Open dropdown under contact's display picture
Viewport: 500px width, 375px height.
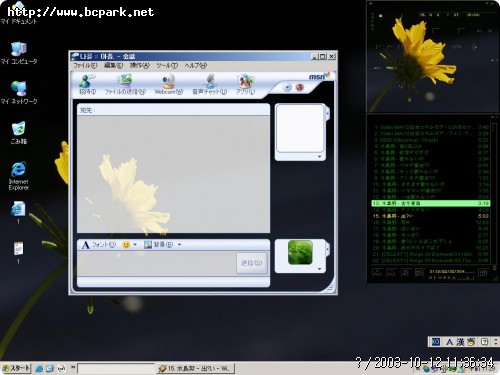(x=319, y=156)
